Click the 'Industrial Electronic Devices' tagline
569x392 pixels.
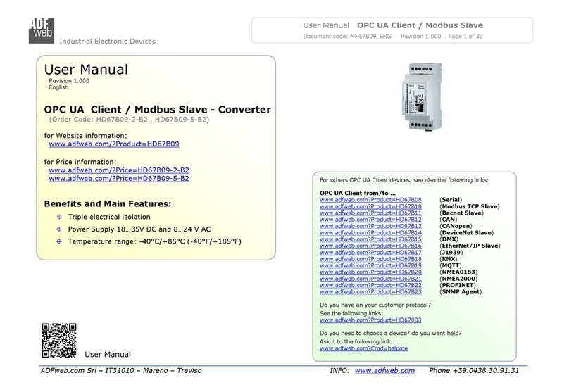(x=108, y=42)
